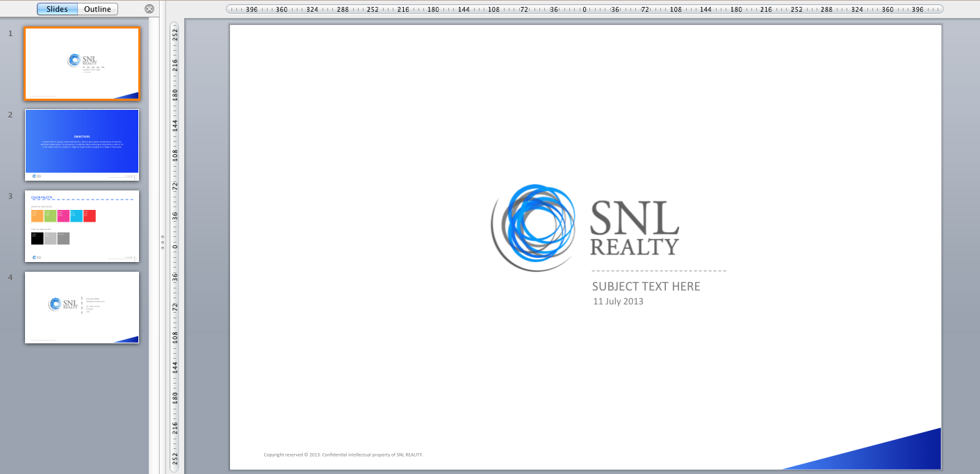Open the blue Objectives slide thumbnail
The image size is (980, 474).
[x=82, y=145]
